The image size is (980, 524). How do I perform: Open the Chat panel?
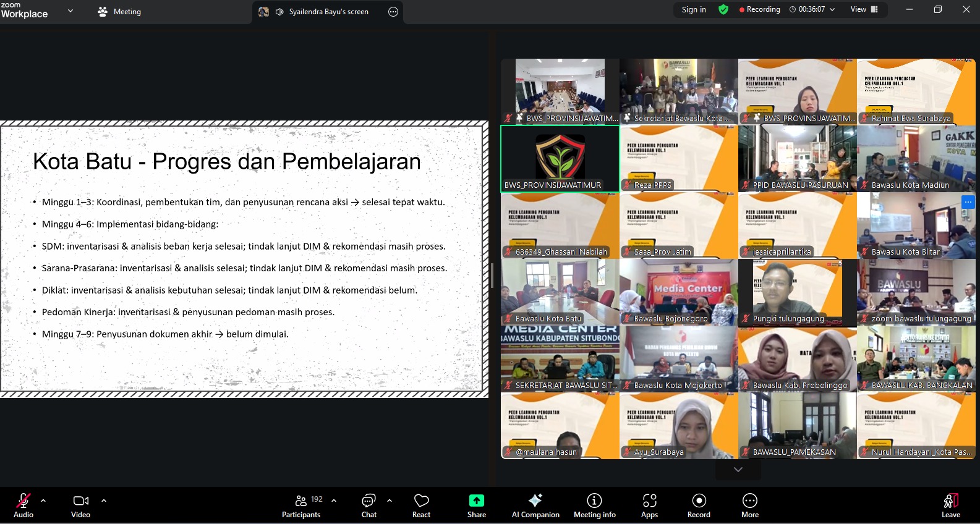point(369,505)
